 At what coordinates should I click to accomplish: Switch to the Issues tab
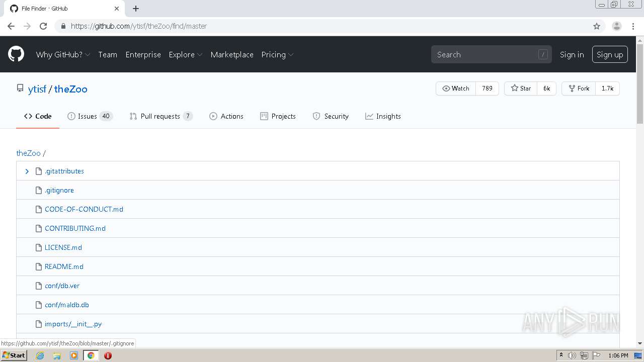(x=90, y=116)
